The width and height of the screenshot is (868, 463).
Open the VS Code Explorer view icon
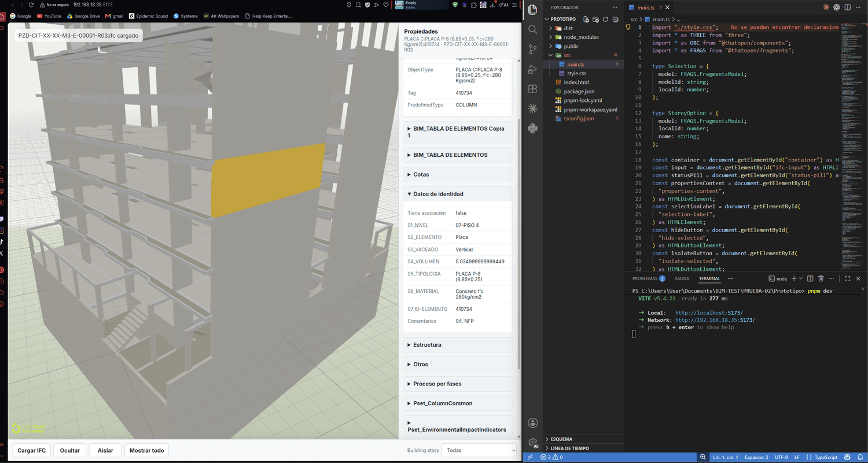[533, 10]
